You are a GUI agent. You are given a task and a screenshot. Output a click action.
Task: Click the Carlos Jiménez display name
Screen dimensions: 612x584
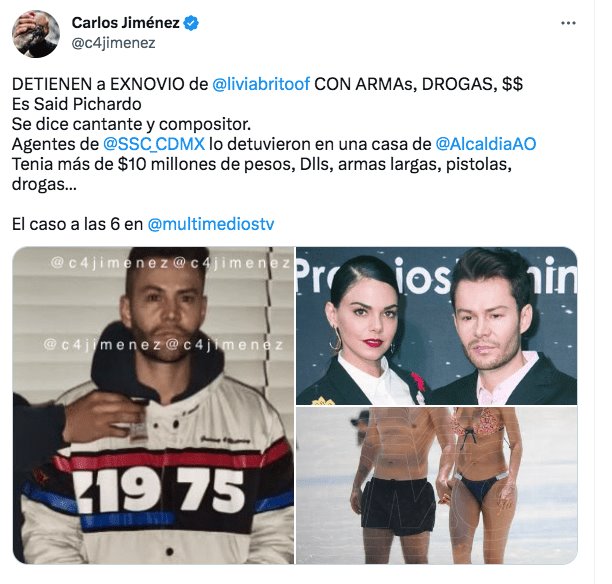tap(126, 23)
